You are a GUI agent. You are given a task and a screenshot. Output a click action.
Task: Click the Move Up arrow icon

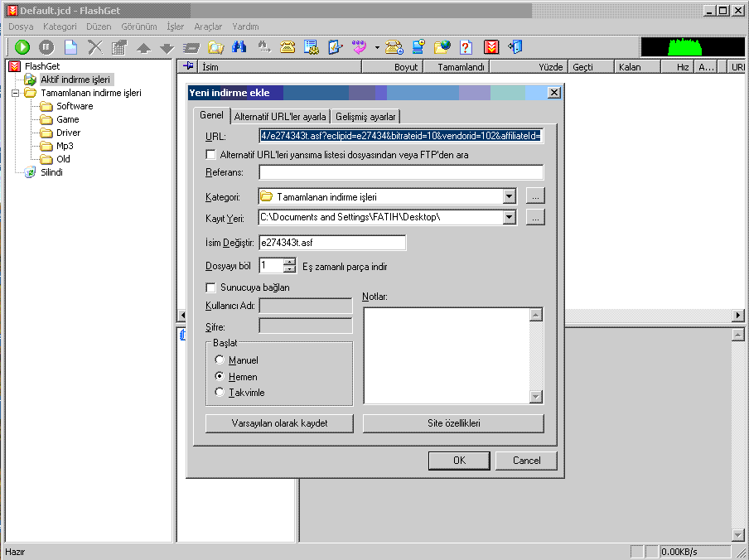[x=144, y=48]
